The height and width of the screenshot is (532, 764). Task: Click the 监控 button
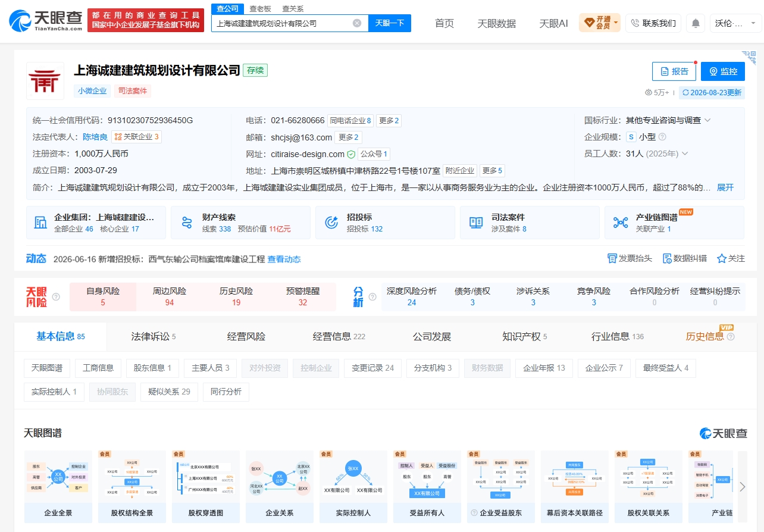coord(723,71)
